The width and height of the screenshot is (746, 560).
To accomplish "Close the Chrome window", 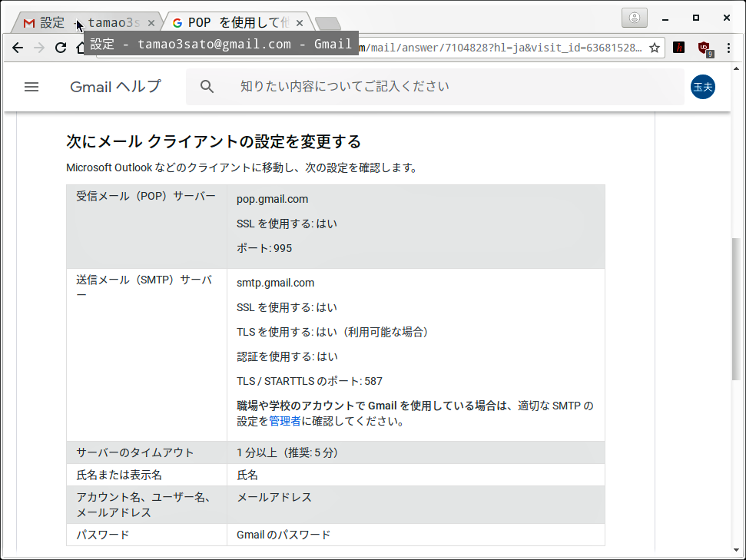I will click(727, 18).
